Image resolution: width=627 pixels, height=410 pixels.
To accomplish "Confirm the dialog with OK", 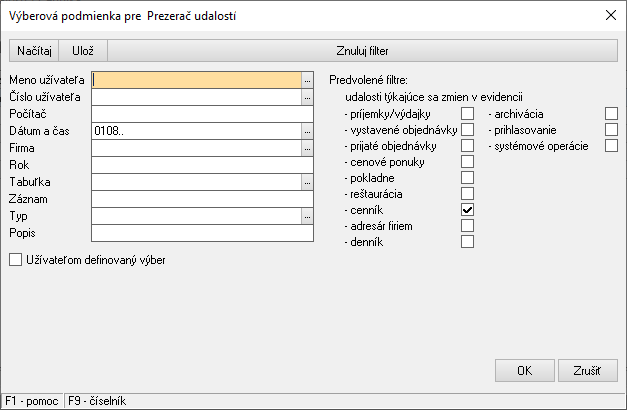I will 524,371.
